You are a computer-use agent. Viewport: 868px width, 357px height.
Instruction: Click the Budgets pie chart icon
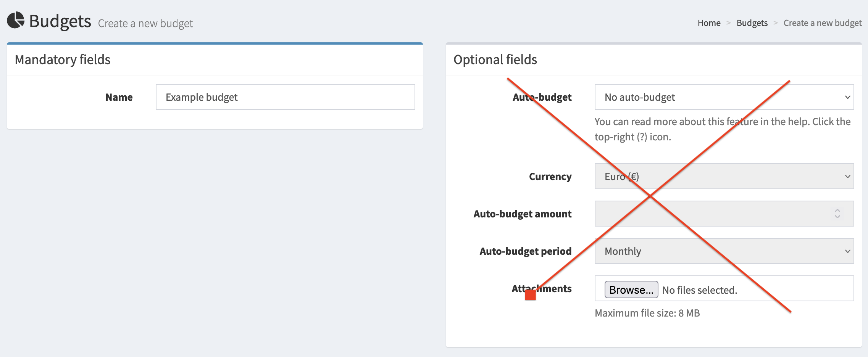16,20
